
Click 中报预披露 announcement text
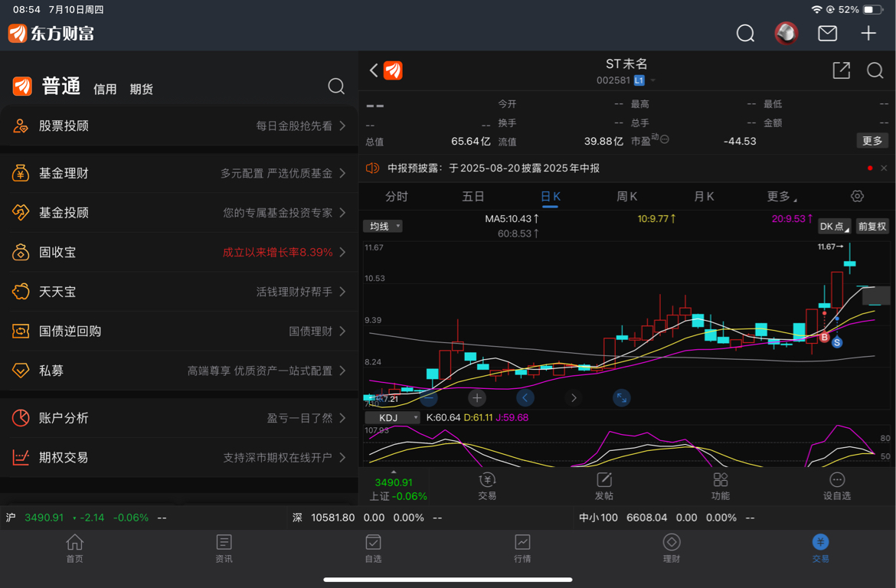(x=494, y=168)
